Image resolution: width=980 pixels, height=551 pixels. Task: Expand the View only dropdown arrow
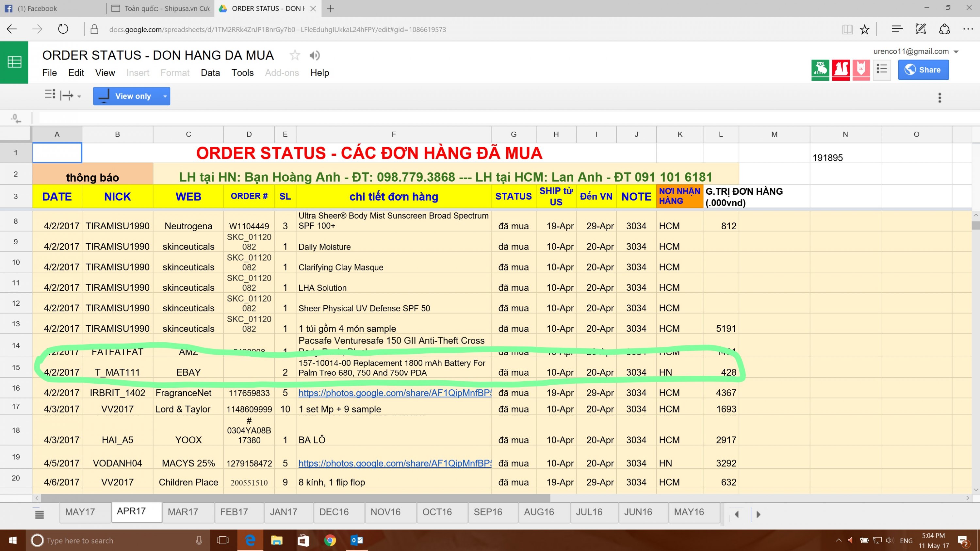click(165, 96)
